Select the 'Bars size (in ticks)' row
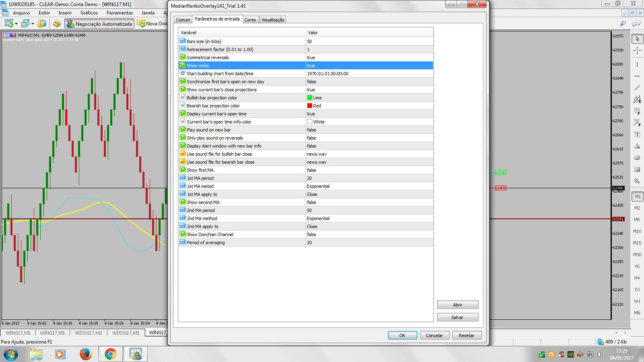The image size is (644, 362). coord(306,41)
